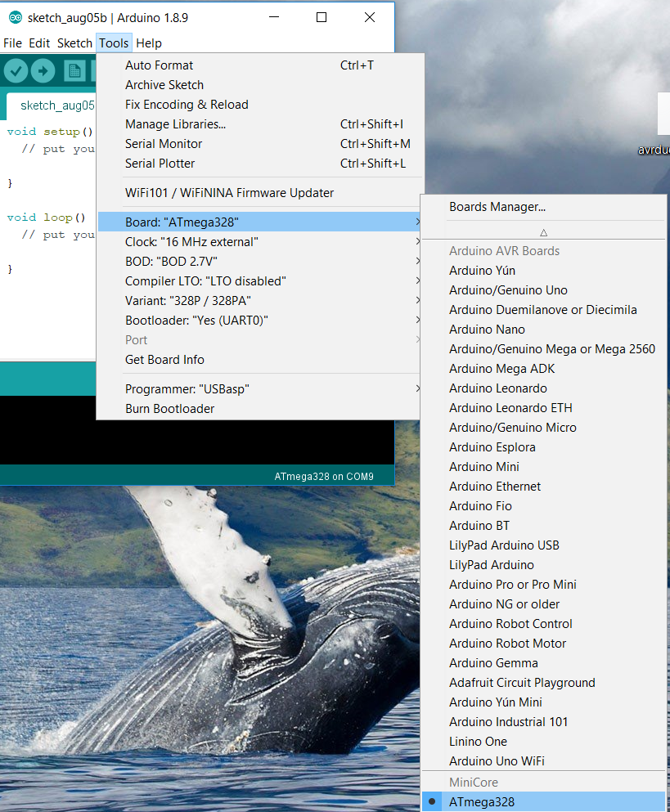
Task: Open the Serial Plotter
Action: point(259,164)
